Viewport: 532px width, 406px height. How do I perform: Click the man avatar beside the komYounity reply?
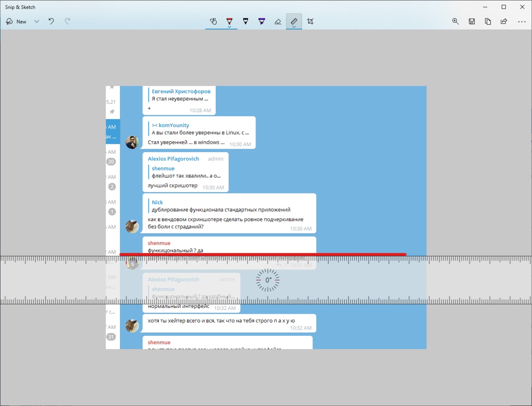132,142
